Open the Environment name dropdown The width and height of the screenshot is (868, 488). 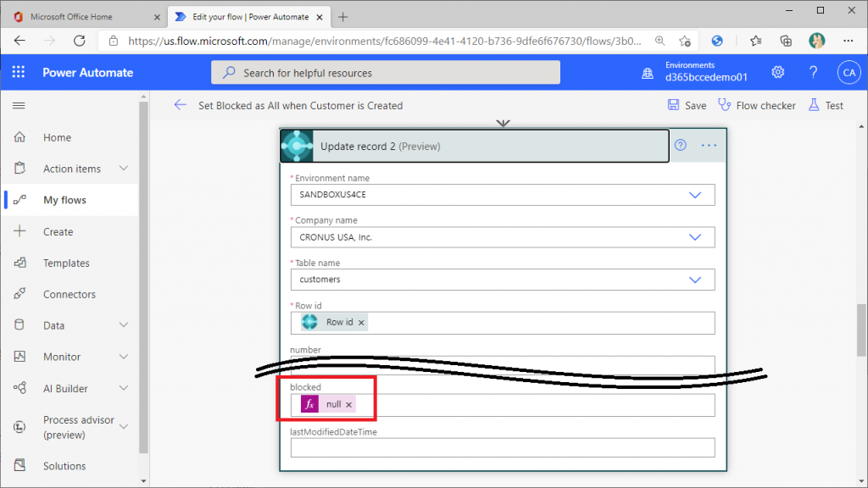[x=695, y=195]
